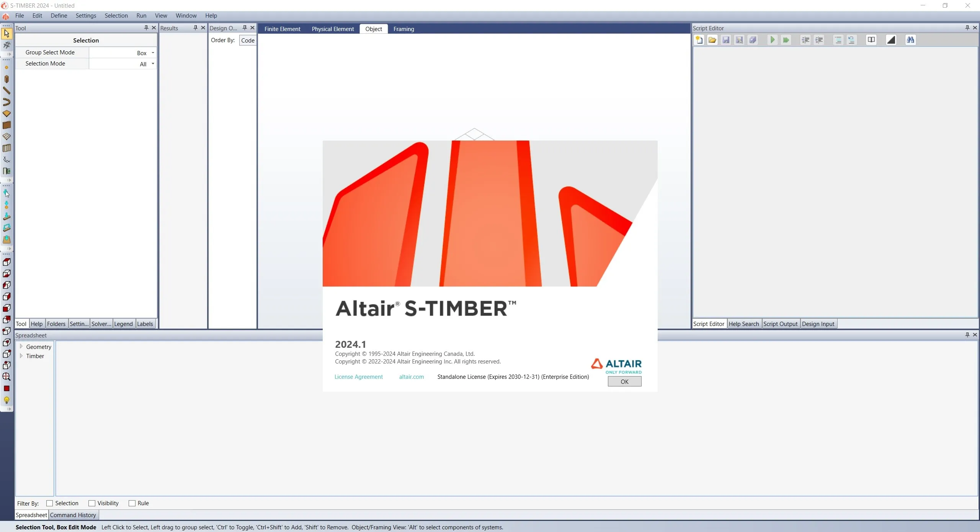Activate the mesh grid tool below Selection arrow

[x=7, y=45]
